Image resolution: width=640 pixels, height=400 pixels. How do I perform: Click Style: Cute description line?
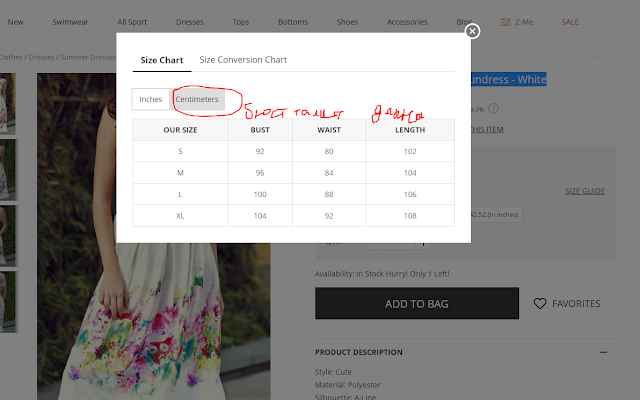[333, 372]
